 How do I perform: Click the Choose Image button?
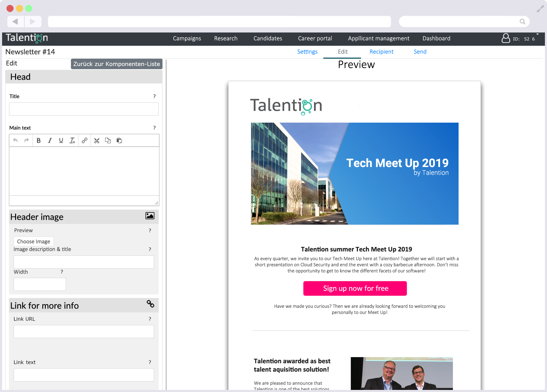click(x=34, y=241)
